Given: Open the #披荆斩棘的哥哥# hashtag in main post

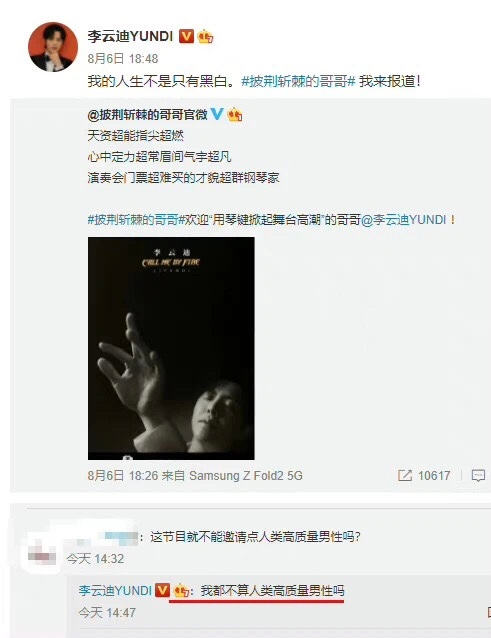Looking at the screenshot, I should pyautogui.click(x=299, y=81).
